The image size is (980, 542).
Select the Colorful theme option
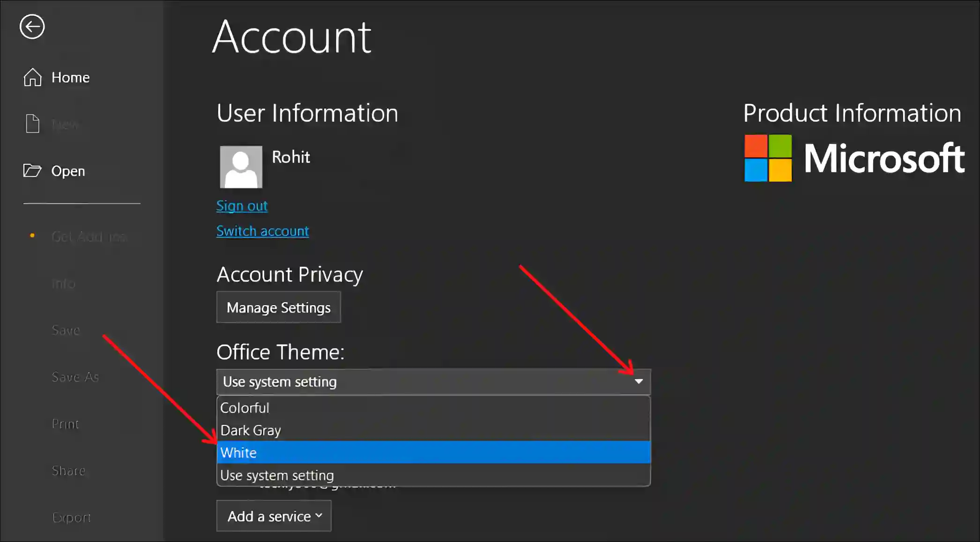pos(433,408)
